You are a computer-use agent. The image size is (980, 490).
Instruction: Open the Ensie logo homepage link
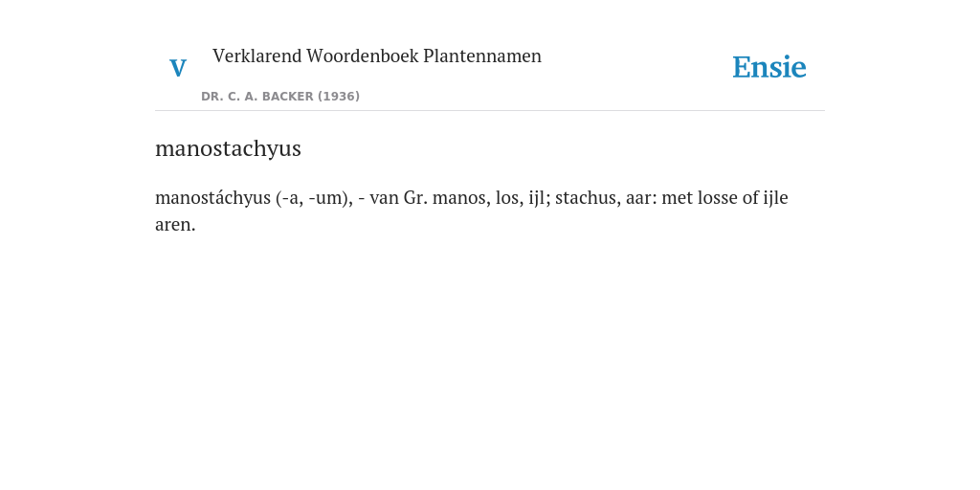tap(769, 67)
